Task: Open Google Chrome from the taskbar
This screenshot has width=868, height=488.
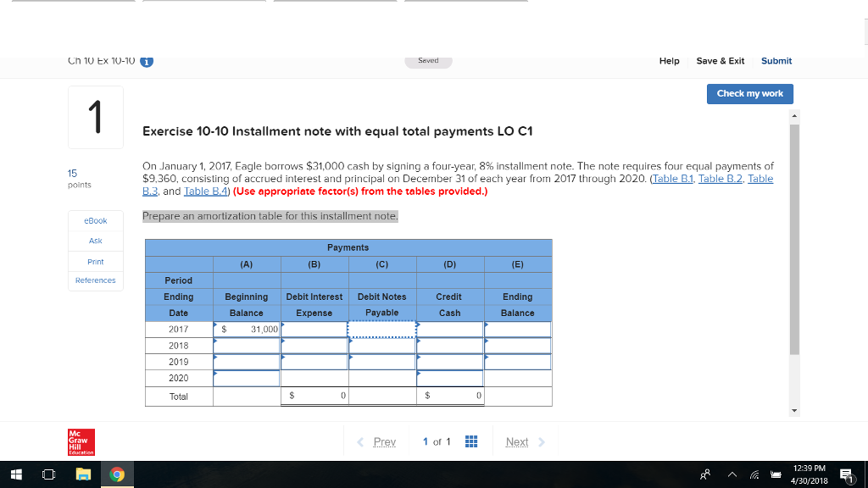Action: [116, 474]
